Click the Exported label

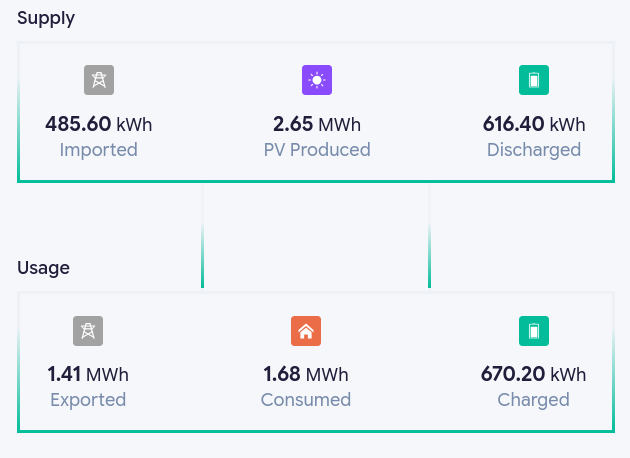[x=88, y=400]
